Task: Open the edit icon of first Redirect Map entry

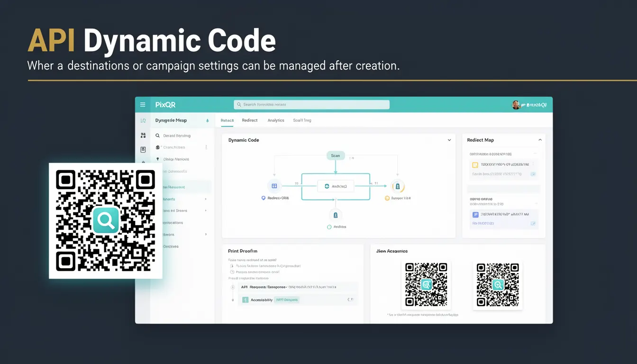Action: coord(533,174)
